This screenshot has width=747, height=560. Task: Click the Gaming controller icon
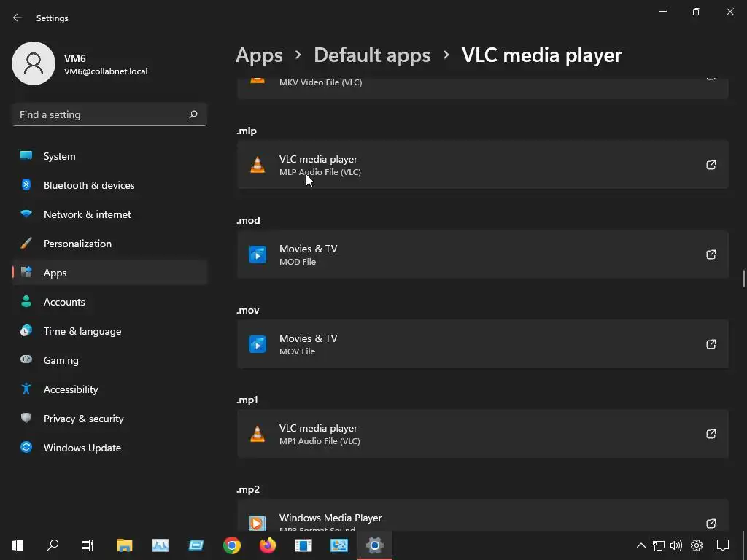click(26, 359)
